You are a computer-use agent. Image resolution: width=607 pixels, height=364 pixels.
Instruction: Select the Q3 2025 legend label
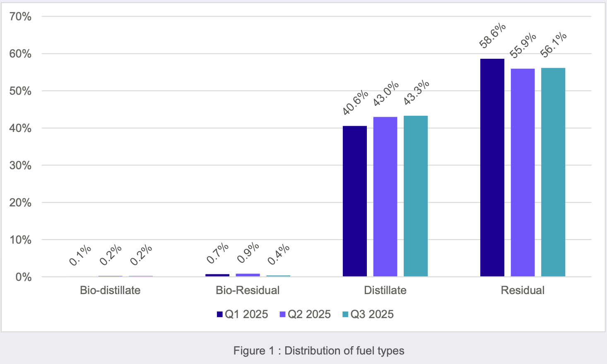point(372,314)
